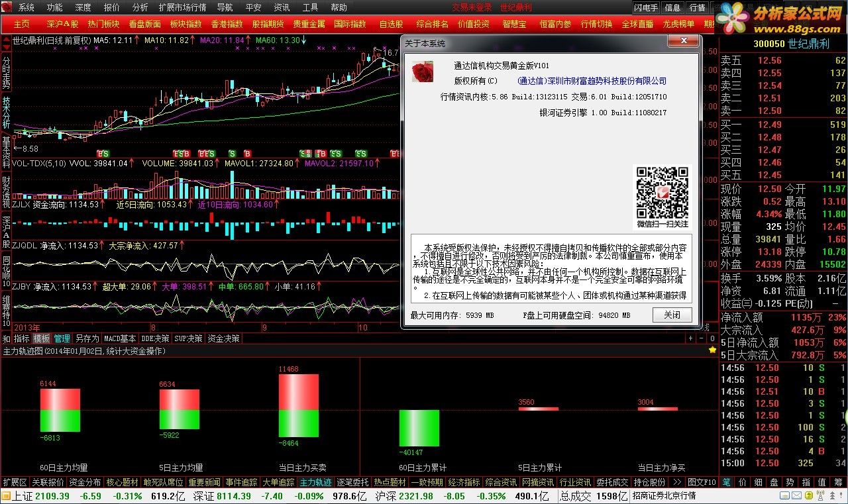The image size is (848, 504).
Task: Open the 经济指标 bottom tab
Action: click(x=464, y=482)
